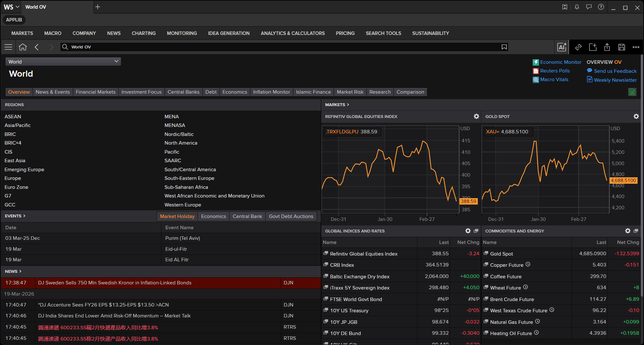
Task: Click the Save disk icon in toolbar
Action: click(622, 47)
